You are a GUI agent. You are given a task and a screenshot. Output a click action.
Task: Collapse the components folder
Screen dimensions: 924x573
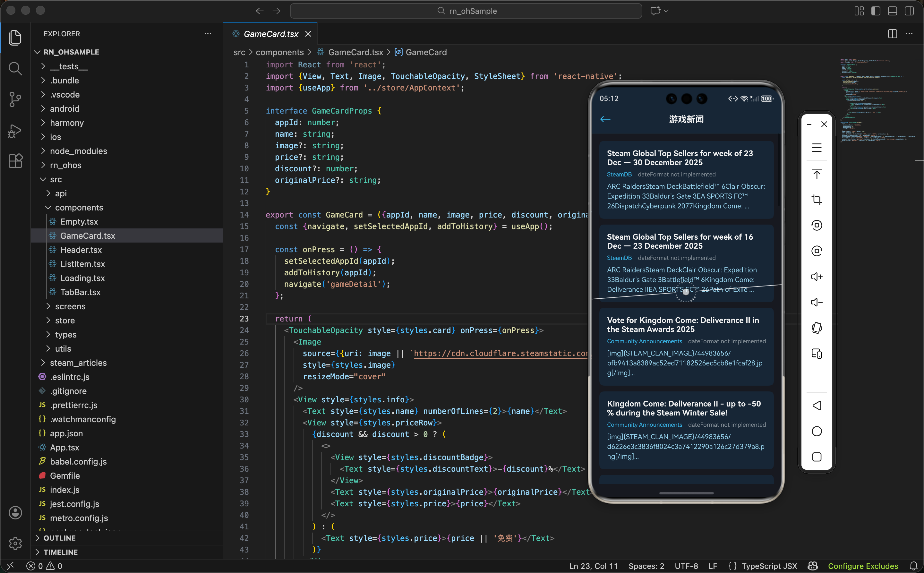pyautogui.click(x=79, y=207)
